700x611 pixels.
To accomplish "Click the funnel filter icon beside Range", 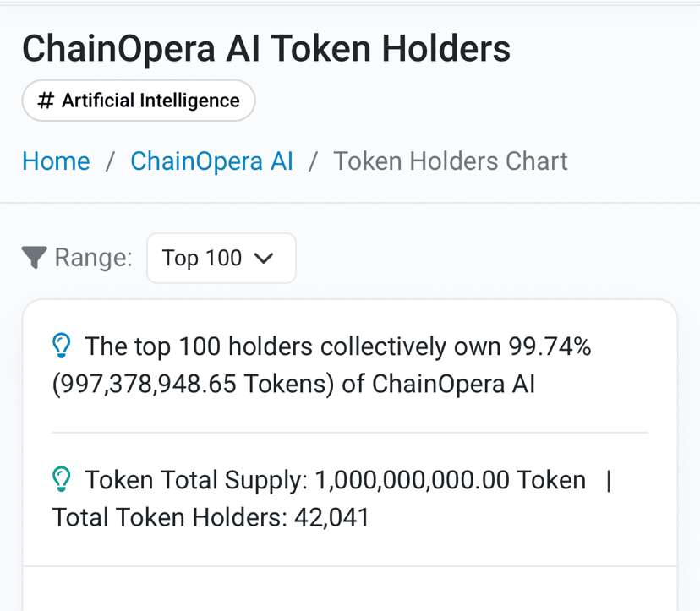I will pyautogui.click(x=35, y=258).
